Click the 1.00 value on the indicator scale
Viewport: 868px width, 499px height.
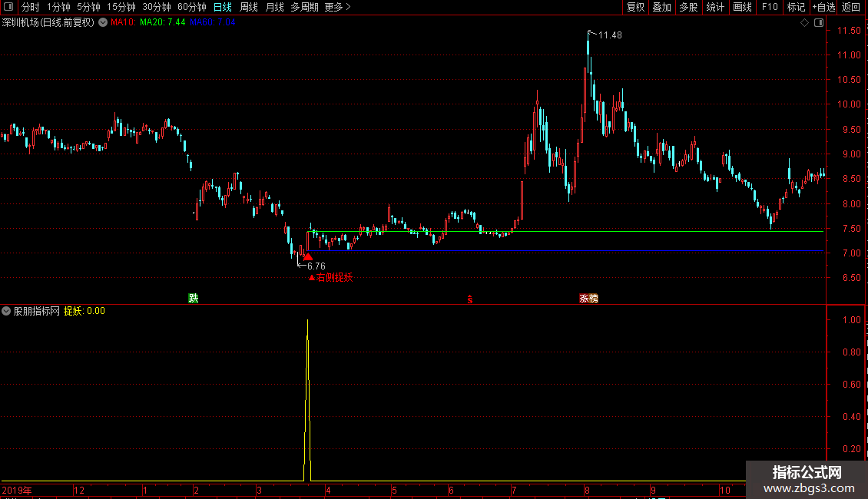coord(851,320)
